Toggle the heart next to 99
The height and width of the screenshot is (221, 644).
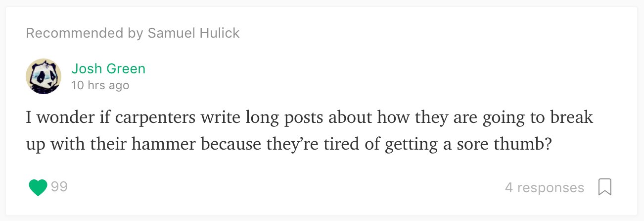tap(38, 187)
